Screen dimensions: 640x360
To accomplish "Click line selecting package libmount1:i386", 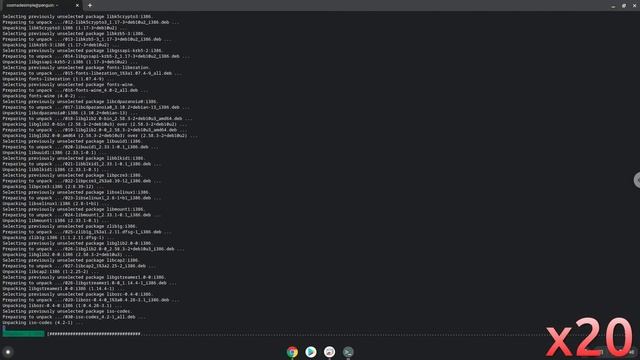I will click(x=74, y=209).
